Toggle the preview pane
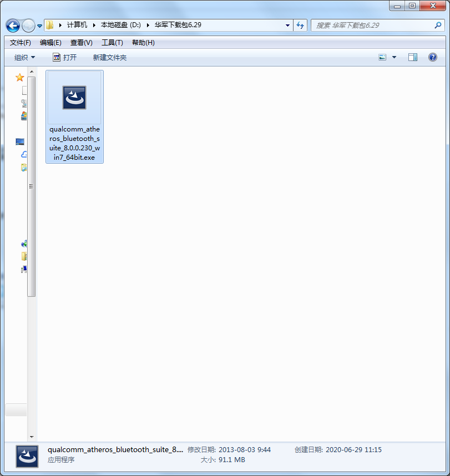The height and width of the screenshot is (476, 450). click(x=412, y=57)
